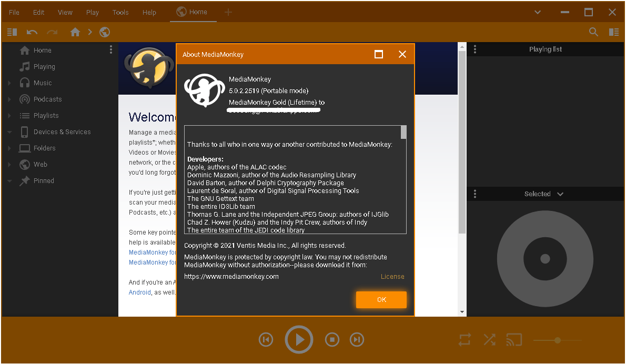This screenshot has height=364, width=626.
Task: Click the globe icon in breadcrumb toolbar
Action: coord(105,32)
